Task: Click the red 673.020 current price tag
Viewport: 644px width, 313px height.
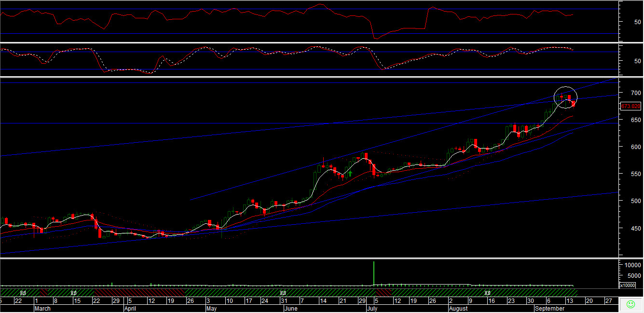Action: (630, 106)
